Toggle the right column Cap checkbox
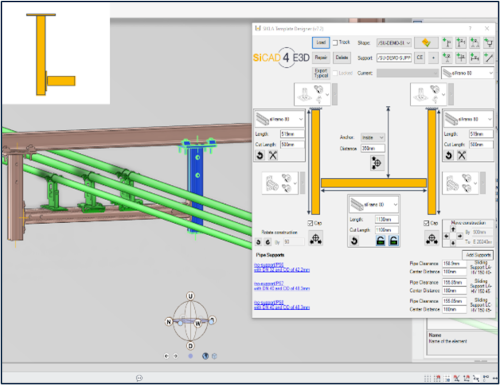This screenshot has height=385, width=500. coord(426,223)
